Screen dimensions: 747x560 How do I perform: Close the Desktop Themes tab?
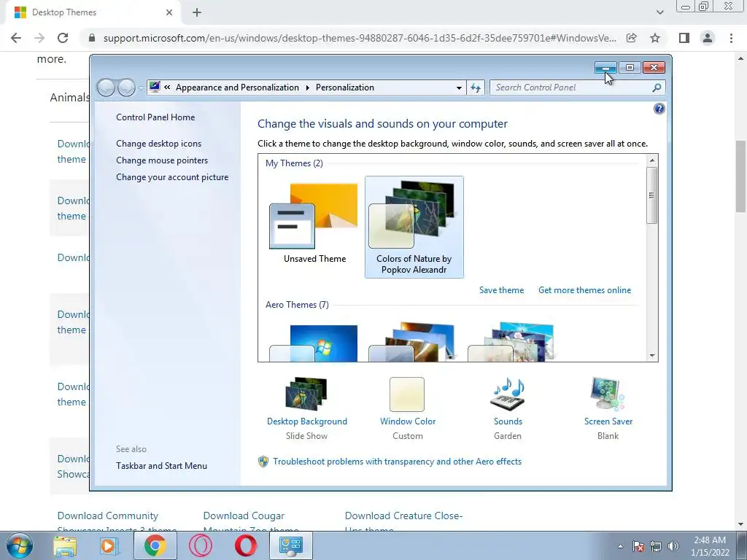169,13
